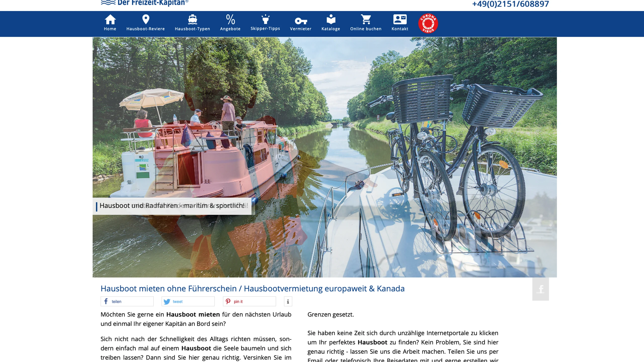Open the Vermieter key icon

click(x=301, y=21)
